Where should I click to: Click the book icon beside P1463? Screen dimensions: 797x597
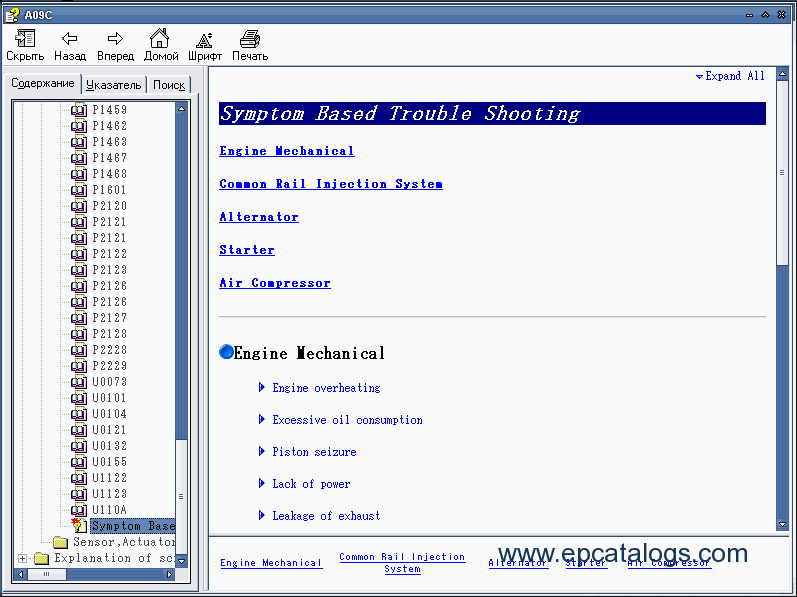coord(79,142)
